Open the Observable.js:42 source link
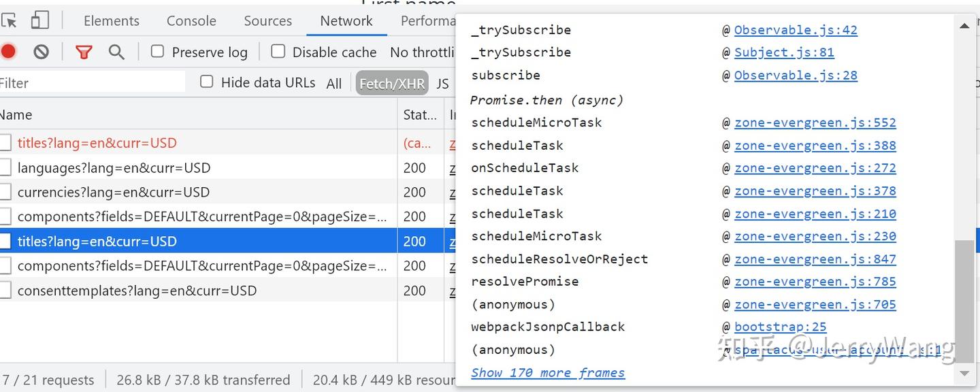The image size is (980, 392). tap(796, 30)
